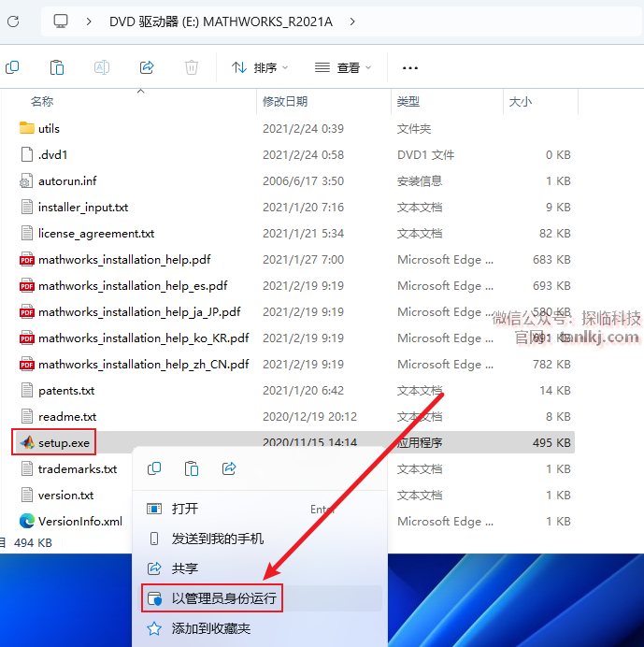This screenshot has width=644, height=647.
Task: Click the Paste icon in the context menu
Action: 192,468
